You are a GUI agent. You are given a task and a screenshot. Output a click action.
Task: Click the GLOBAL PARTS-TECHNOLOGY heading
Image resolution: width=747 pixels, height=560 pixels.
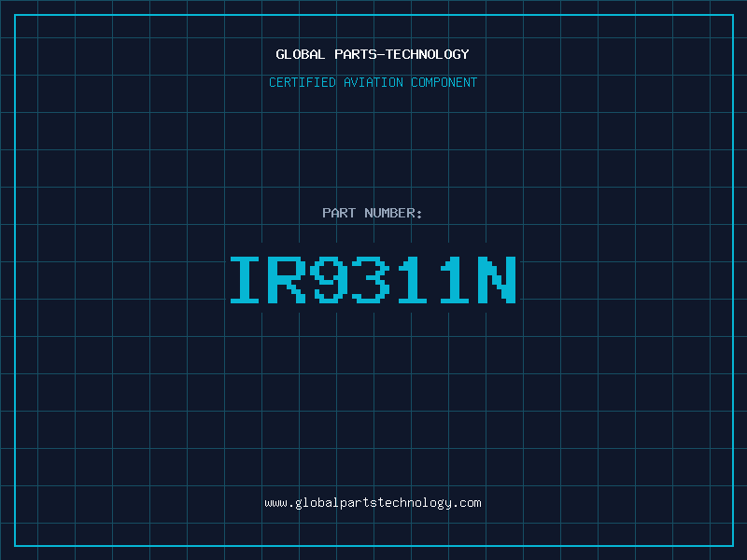tap(373, 54)
